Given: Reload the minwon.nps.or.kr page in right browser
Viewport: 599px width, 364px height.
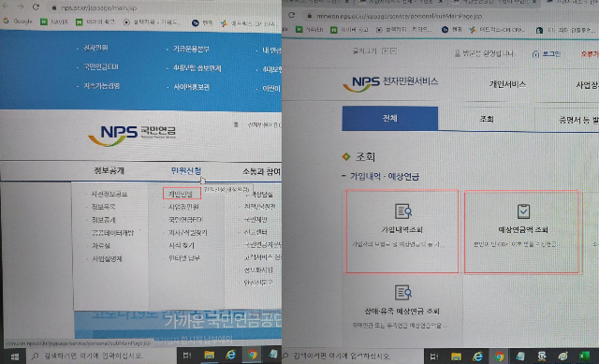Looking at the screenshot, I should point(291,15).
